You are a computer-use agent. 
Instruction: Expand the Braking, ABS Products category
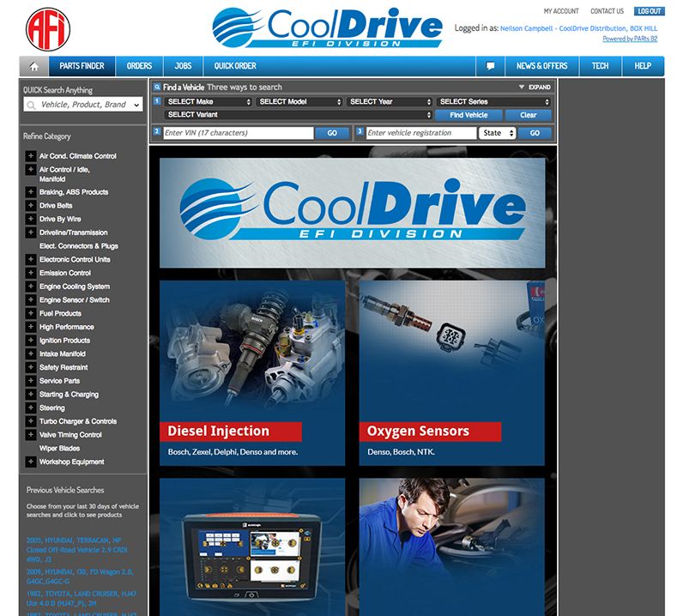pos(31,192)
